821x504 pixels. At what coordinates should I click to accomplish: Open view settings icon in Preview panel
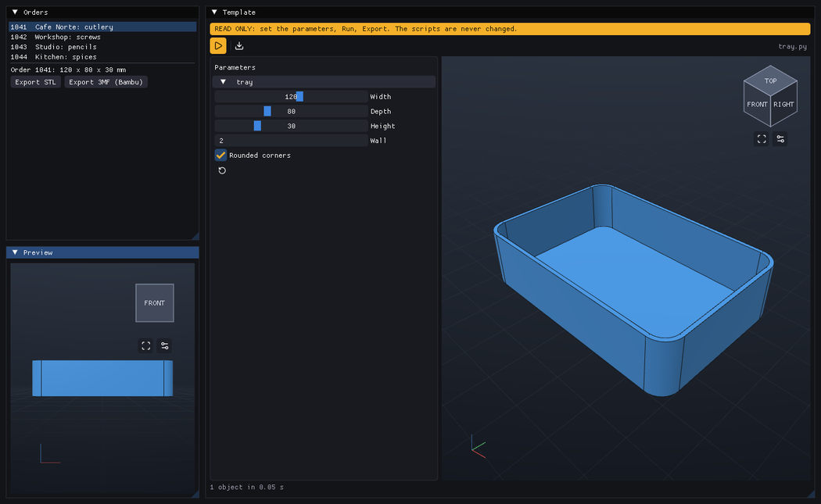point(164,346)
